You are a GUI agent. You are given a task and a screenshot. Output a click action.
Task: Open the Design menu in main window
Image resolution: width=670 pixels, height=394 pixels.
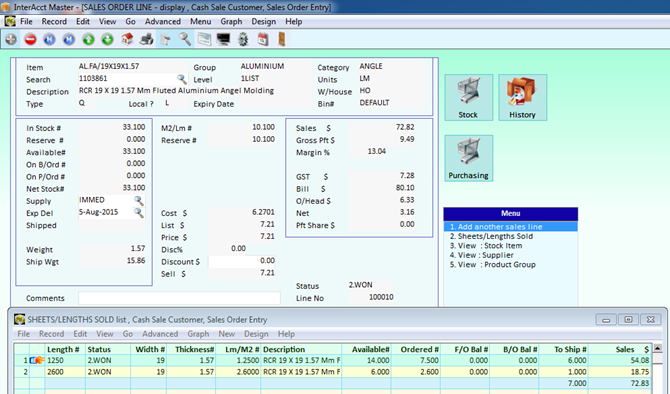pyautogui.click(x=263, y=21)
